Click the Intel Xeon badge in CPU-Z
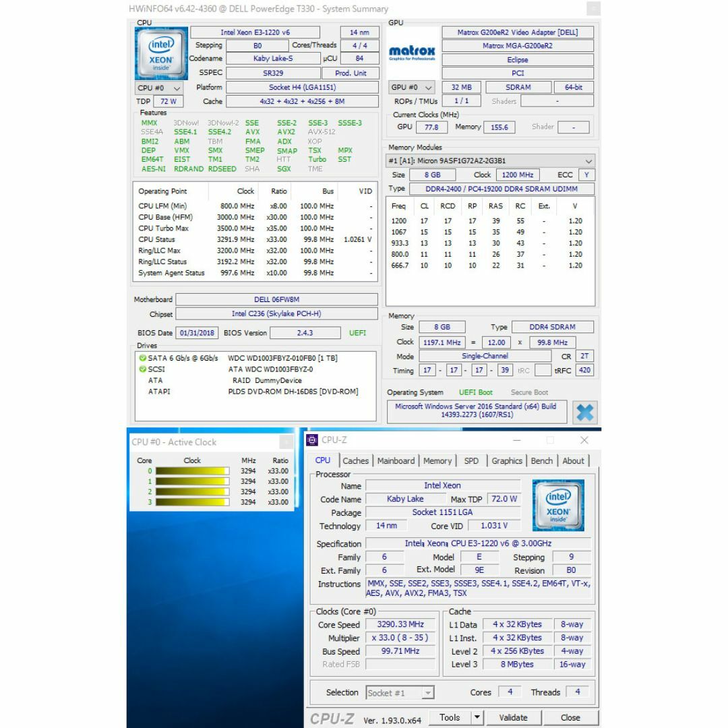The width and height of the screenshot is (728, 728). 558,505
